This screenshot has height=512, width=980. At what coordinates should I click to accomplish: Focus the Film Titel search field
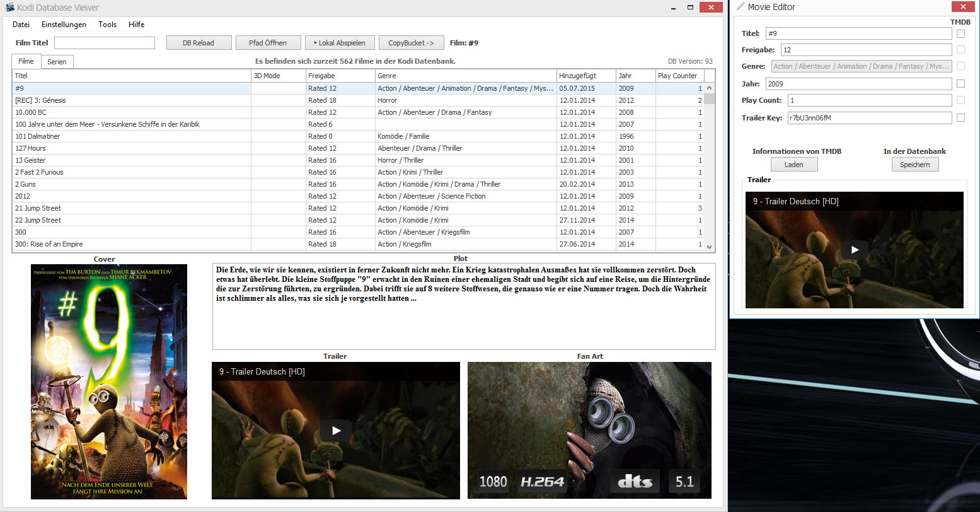105,43
